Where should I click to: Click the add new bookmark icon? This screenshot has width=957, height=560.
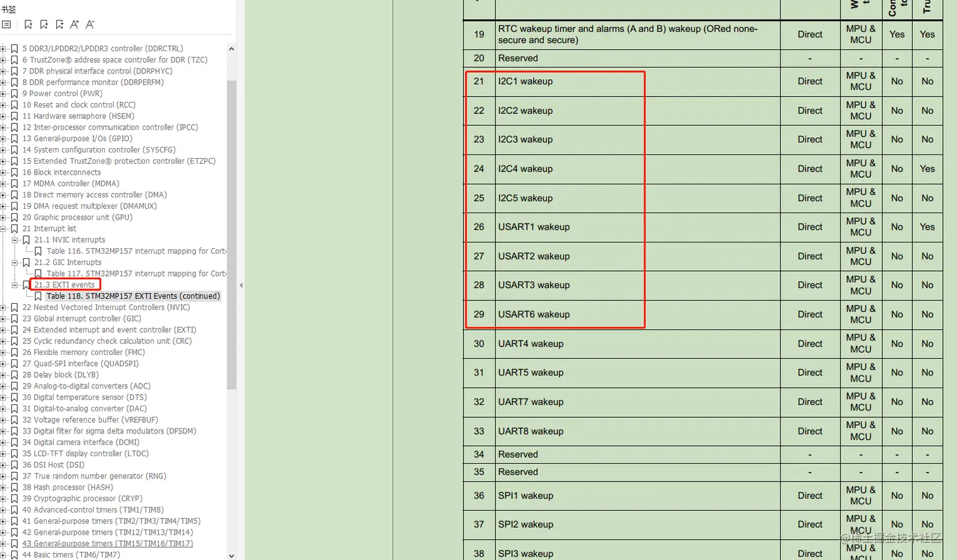tap(44, 25)
